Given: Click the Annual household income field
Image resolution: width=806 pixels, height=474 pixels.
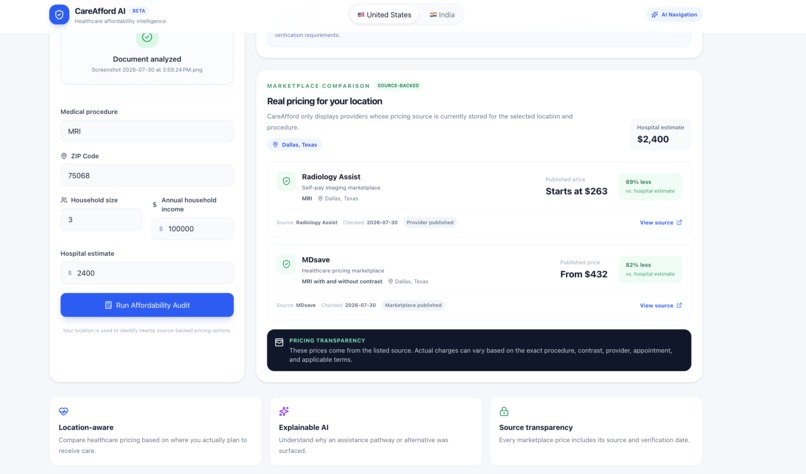Looking at the screenshot, I should (x=193, y=229).
